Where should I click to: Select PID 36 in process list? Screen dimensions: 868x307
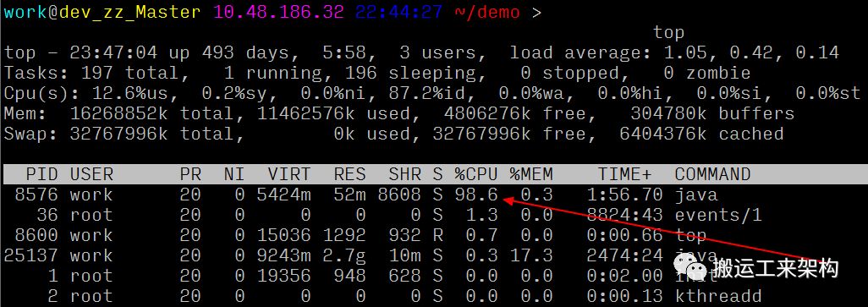pyautogui.click(x=47, y=215)
